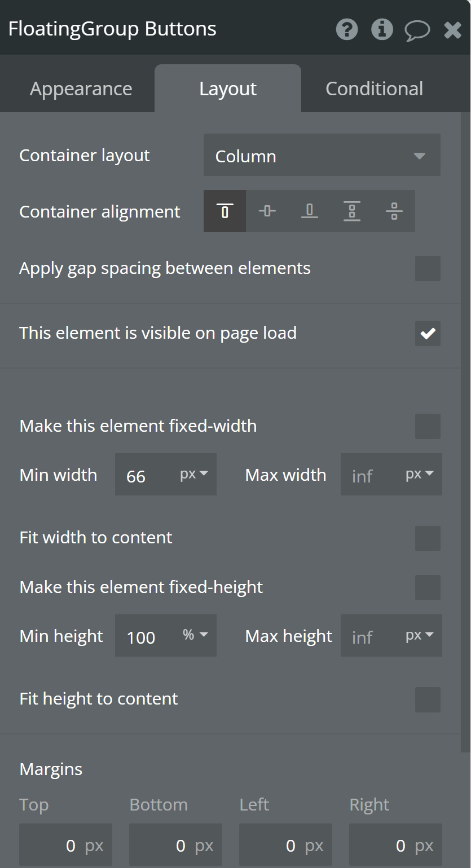Click the element info icon
Screen dimensions: 471x868
click(382, 29)
